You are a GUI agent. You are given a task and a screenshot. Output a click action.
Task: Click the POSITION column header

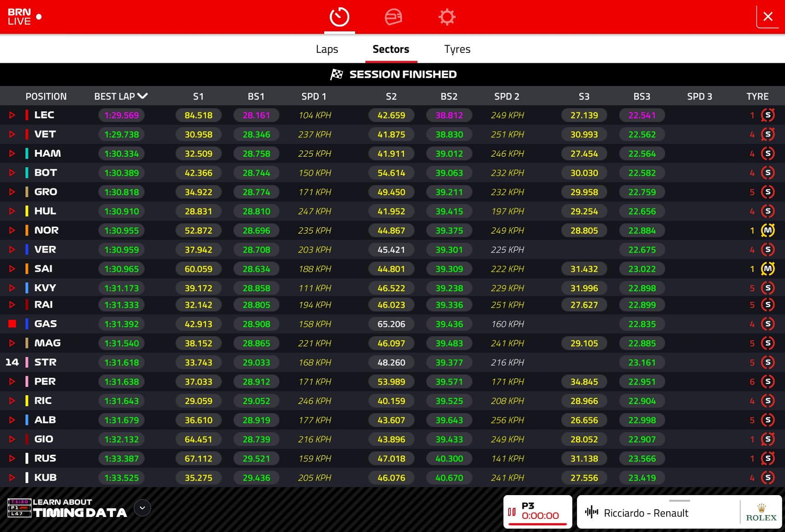pyautogui.click(x=46, y=97)
